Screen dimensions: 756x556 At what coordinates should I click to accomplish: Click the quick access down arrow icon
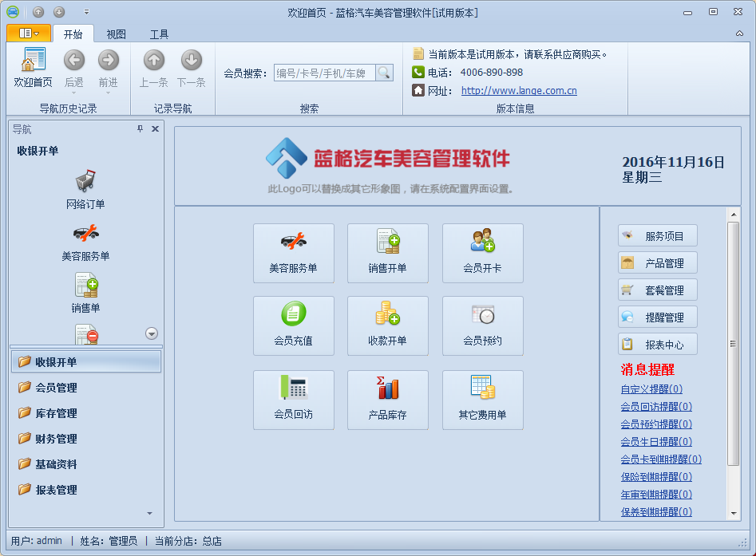59,12
